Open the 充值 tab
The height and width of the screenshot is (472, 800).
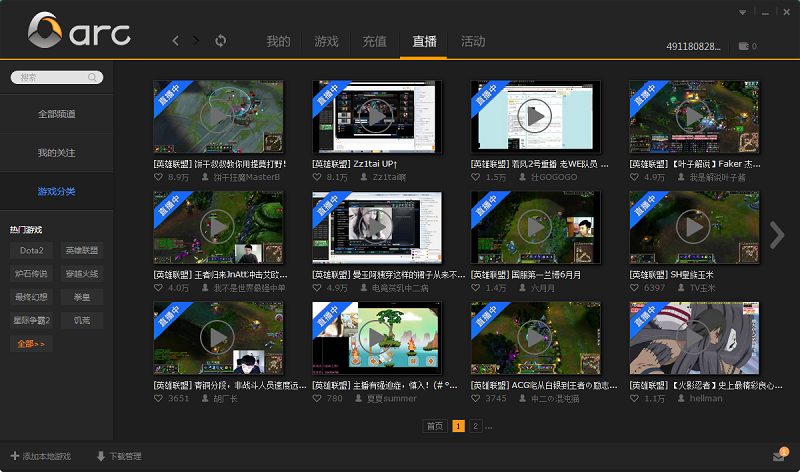pos(374,41)
